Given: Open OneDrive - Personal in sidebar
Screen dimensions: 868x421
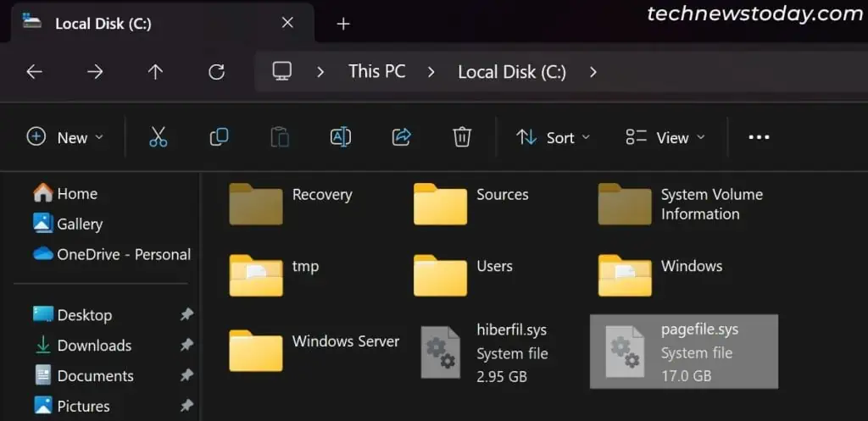Looking at the screenshot, I should pyautogui.click(x=112, y=254).
